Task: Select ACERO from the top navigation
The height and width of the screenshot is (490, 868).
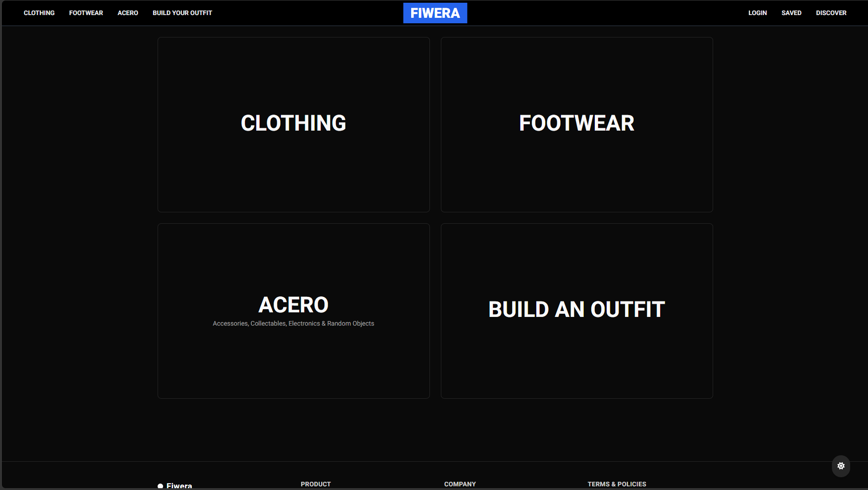Action: (x=128, y=13)
